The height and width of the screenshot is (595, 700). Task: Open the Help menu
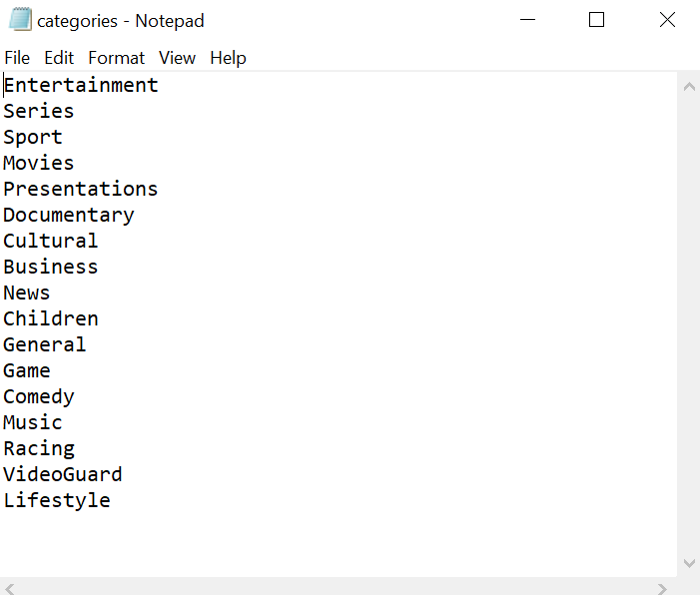pyautogui.click(x=228, y=58)
